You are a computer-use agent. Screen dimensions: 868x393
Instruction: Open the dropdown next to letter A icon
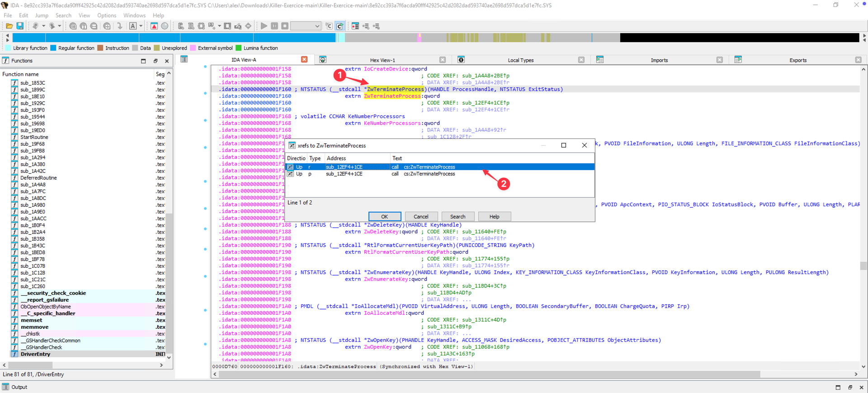click(141, 26)
